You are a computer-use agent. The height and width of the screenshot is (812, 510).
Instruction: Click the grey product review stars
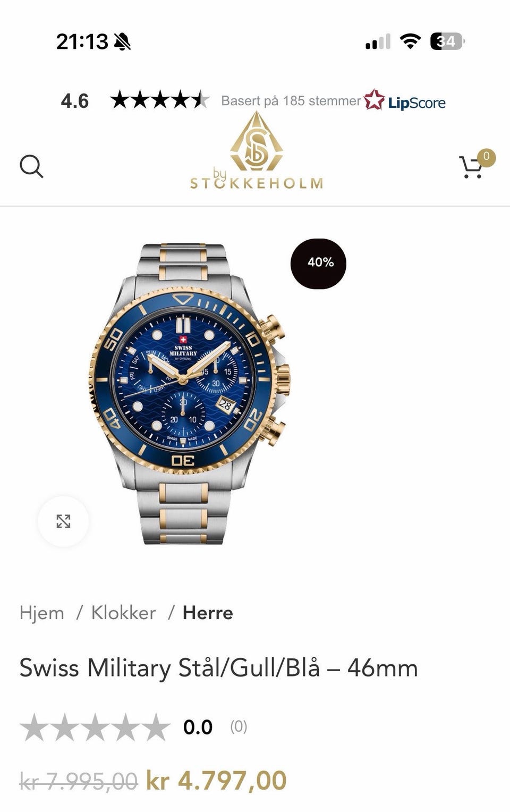tap(95, 728)
